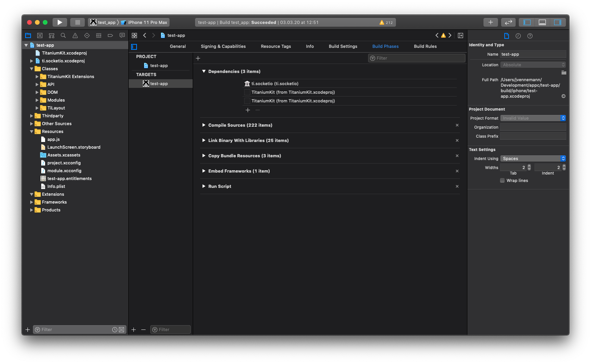Show the File inspector
Screen dimensions: 591x364
click(506, 36)
